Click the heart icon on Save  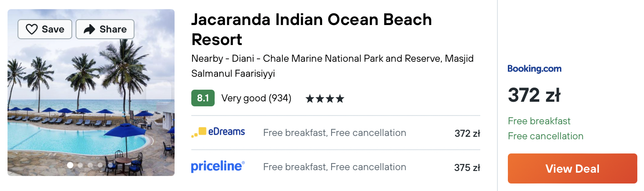(x=32, y=29)
